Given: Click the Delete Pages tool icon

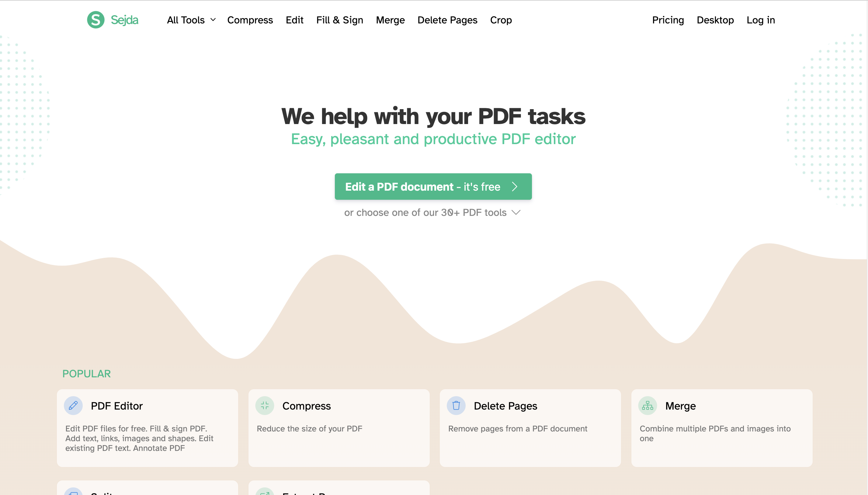Looking at the screenshot, I should pos(456,406).
